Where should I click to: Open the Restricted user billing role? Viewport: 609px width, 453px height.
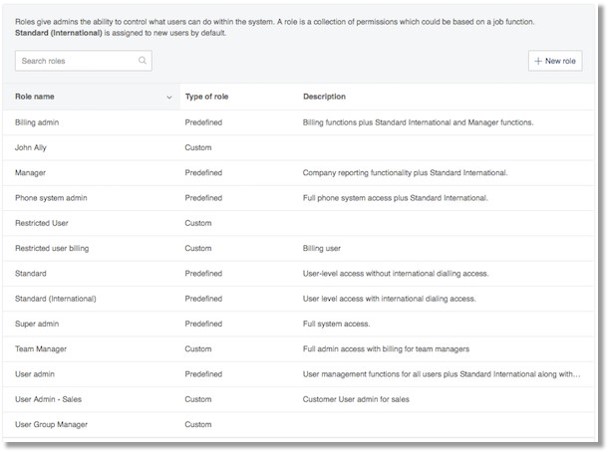click(x=52, y=248)
